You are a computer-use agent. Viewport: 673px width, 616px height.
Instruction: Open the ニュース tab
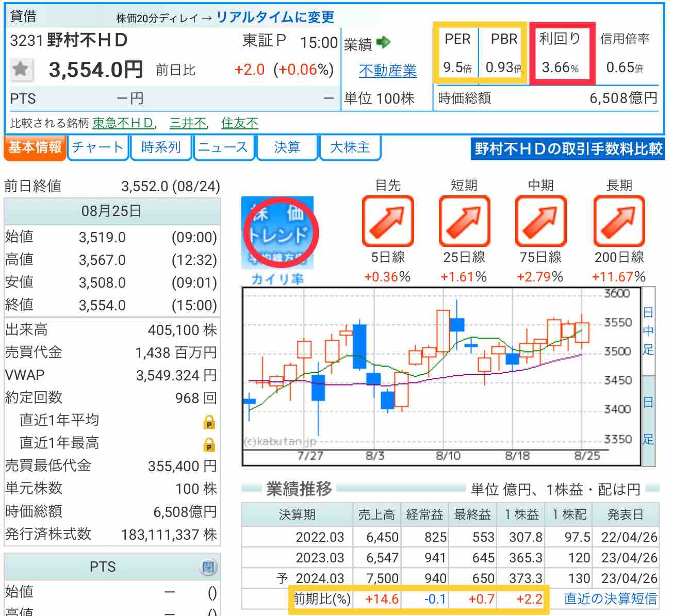click(223, 147)
